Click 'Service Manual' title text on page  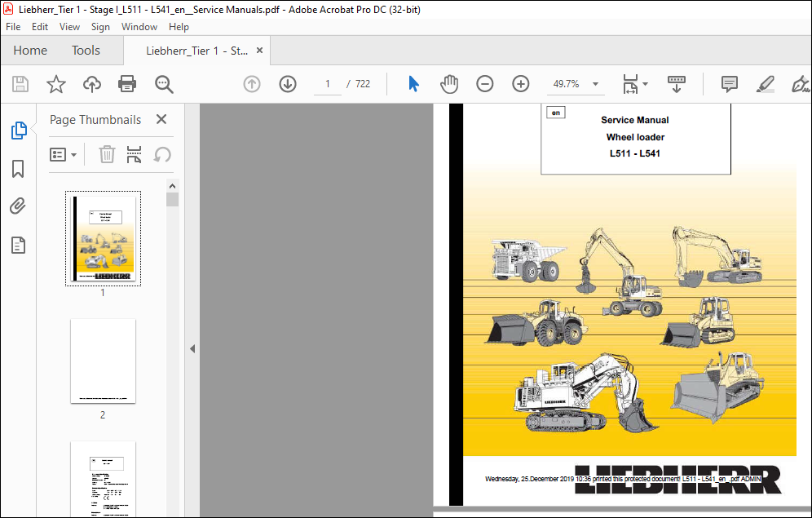(635, 120)
